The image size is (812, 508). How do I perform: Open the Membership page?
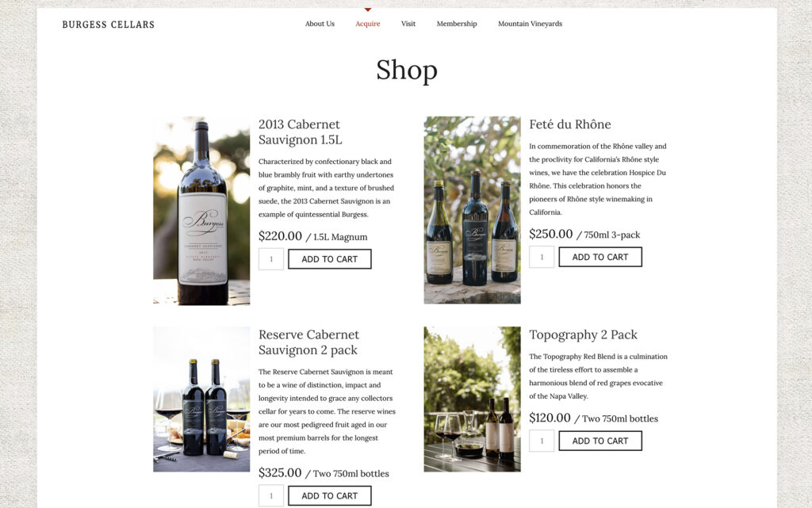click(457, 24)
